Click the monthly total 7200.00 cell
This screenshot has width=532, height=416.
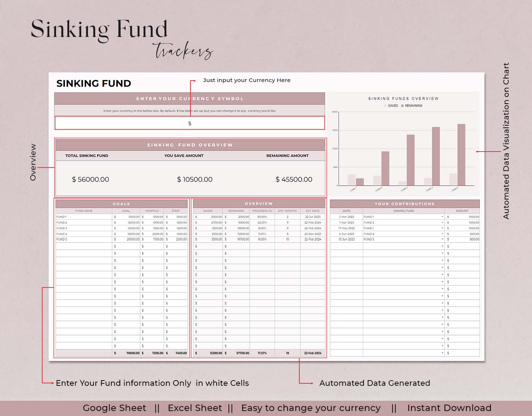coord(152,353)
